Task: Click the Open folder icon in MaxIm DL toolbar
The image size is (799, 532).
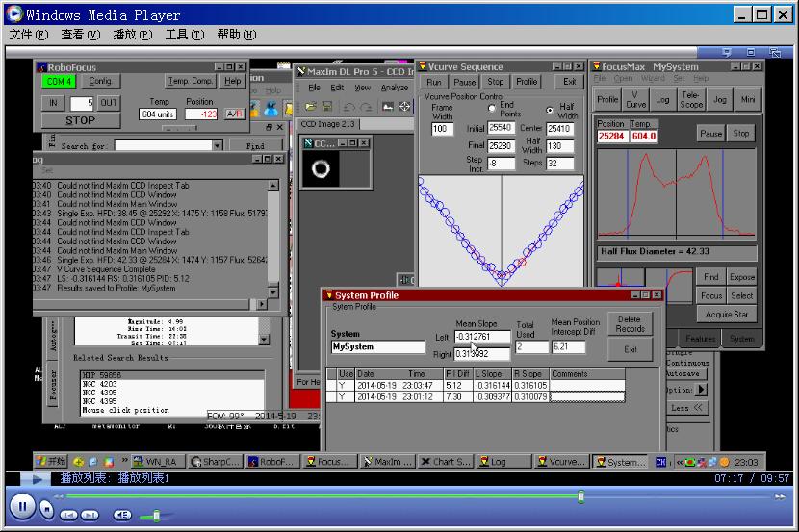Action: pos(310,107)
